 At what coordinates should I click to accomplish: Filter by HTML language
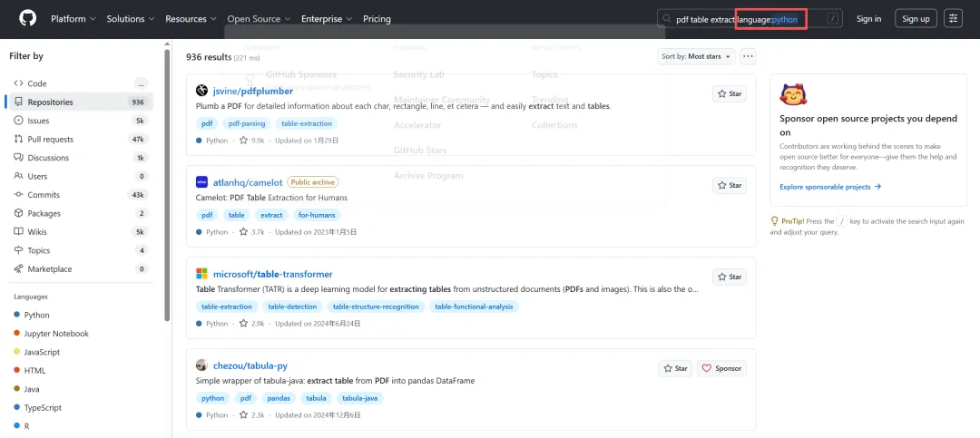tap(29, 371)
